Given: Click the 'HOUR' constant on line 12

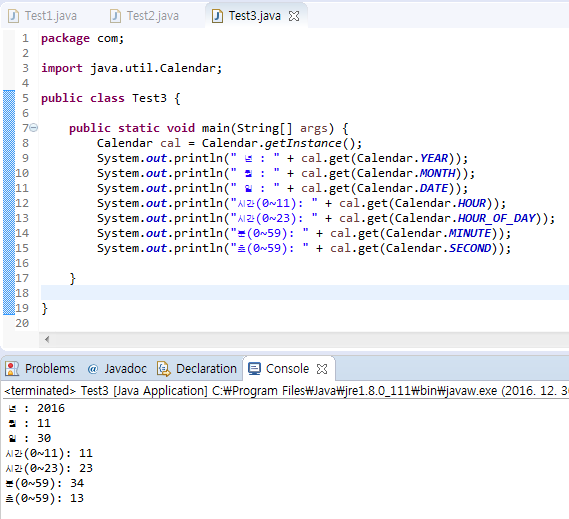Looking at the screenshot, I should tap(471, 203).
